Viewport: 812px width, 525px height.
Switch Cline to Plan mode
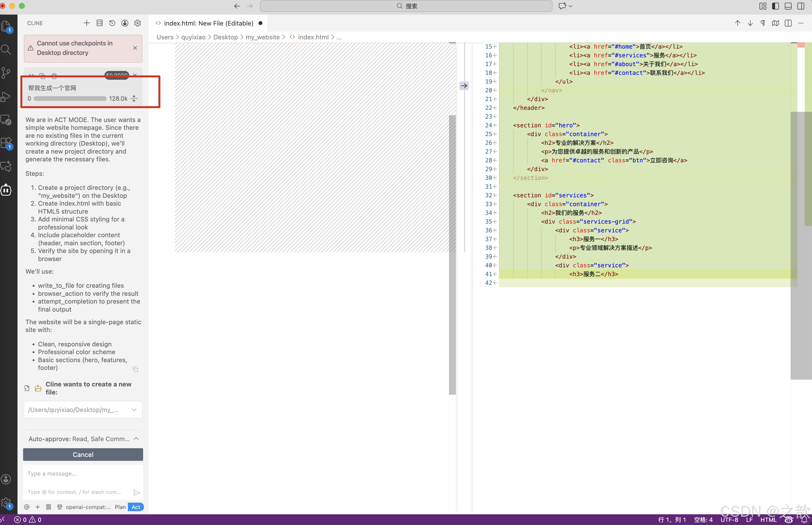120,507
